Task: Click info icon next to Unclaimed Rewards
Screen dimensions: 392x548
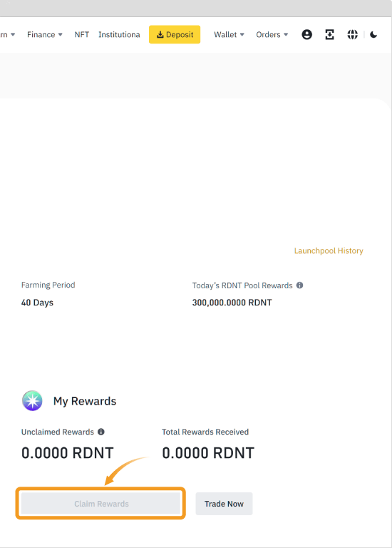Action: [101, 432]
